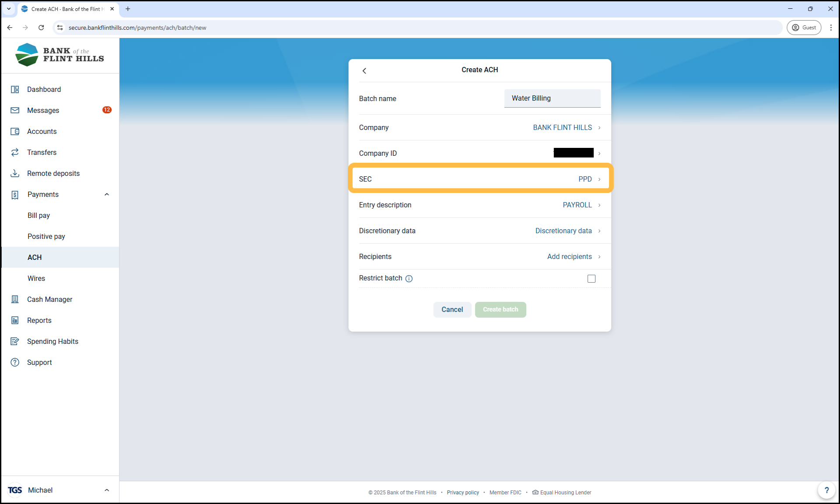840x504 pixels.
Task: Open Messages envelope icon
Action: click(15, 110)
